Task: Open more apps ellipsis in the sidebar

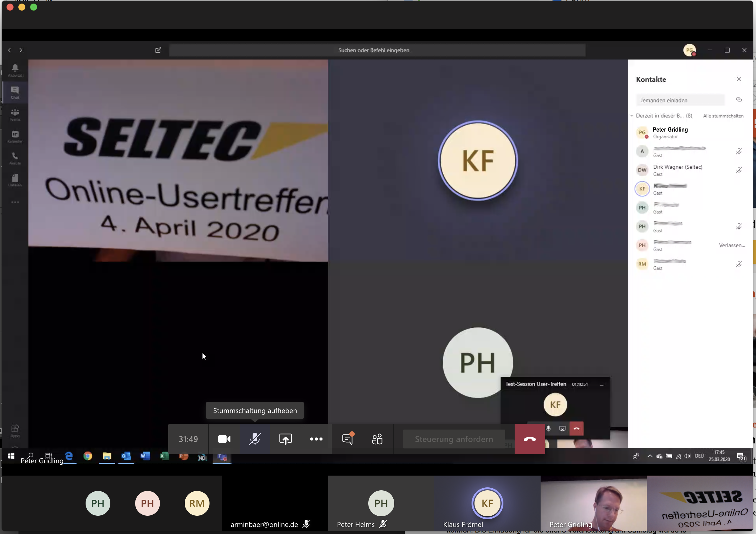Action: (x=15, y=202)
